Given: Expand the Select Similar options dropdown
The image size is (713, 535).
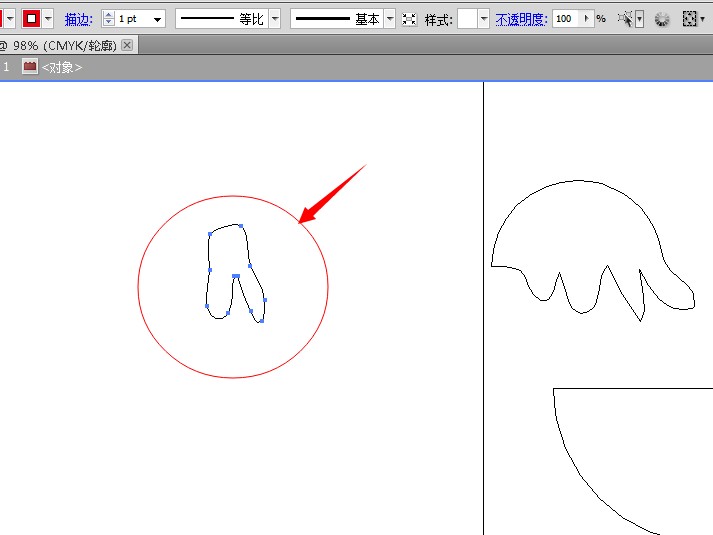Looking at the screenshot, I should [x=639, y=19].
